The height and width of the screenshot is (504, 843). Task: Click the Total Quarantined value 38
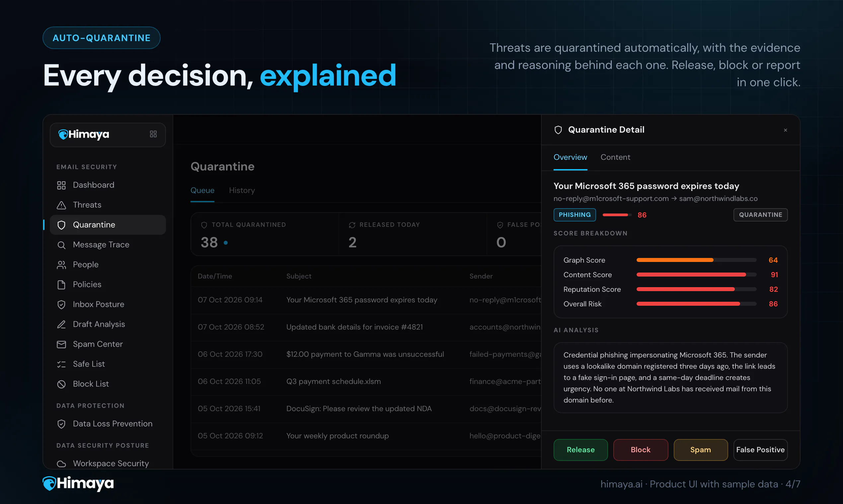[x=209, y=242]
